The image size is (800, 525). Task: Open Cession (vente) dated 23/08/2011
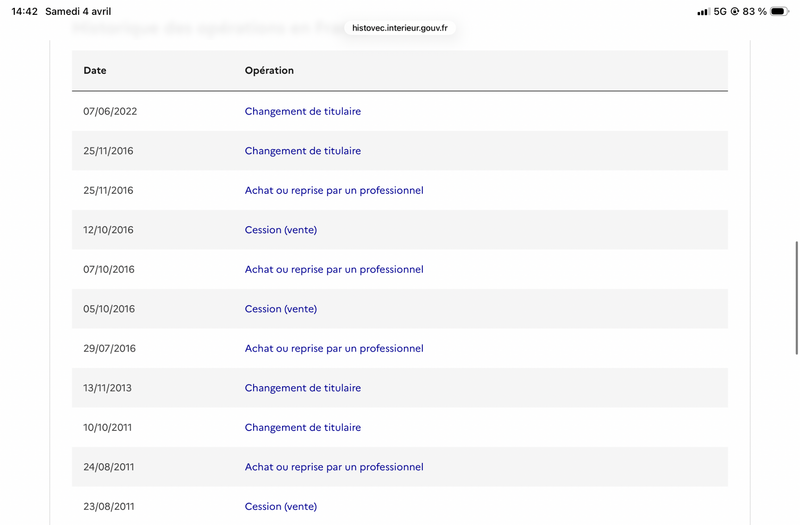[x=280, y=506]
